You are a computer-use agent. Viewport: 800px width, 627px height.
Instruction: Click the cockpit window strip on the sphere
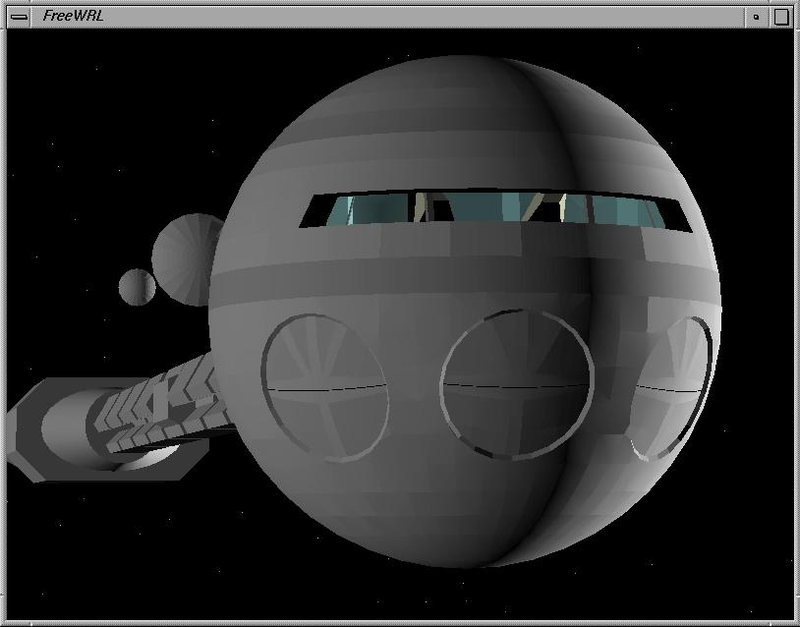(495, 210)
